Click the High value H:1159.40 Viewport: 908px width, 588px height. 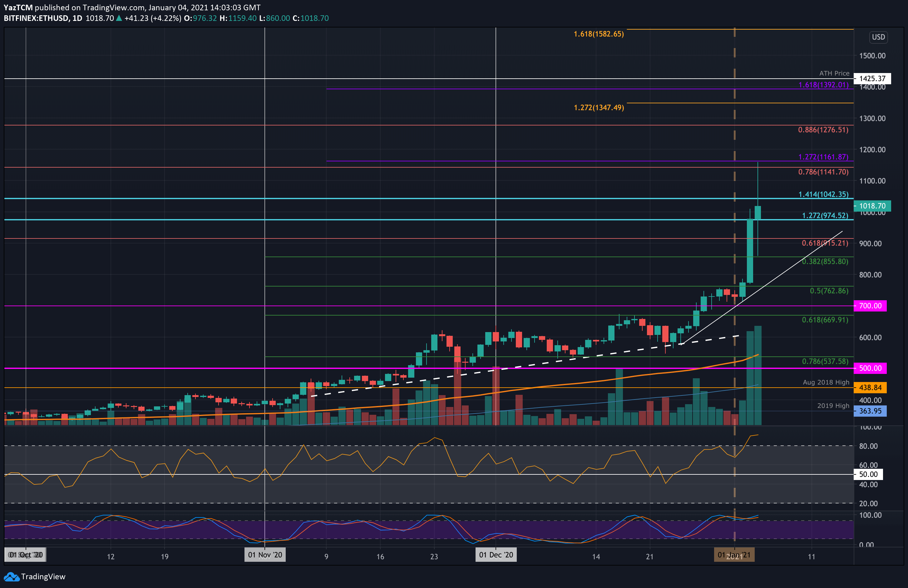238,18
